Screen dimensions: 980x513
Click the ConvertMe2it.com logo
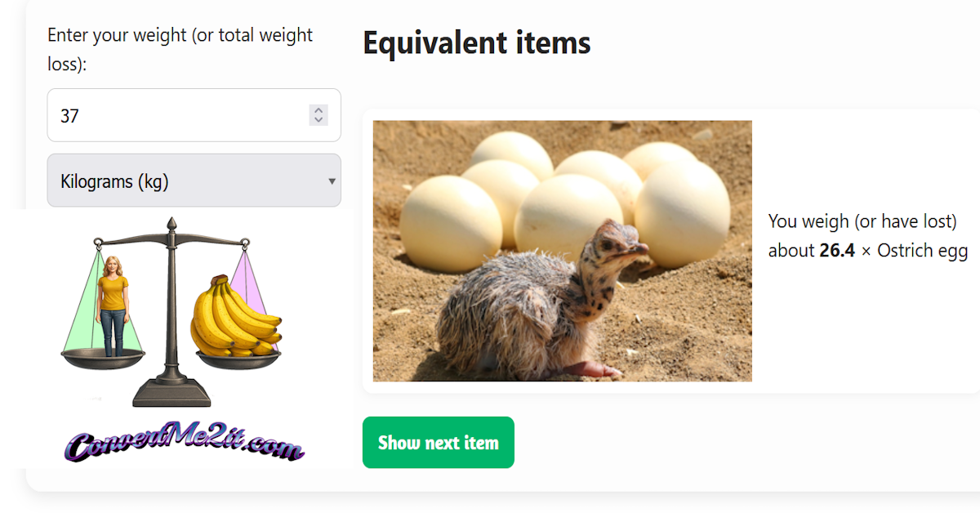point(185,445)
